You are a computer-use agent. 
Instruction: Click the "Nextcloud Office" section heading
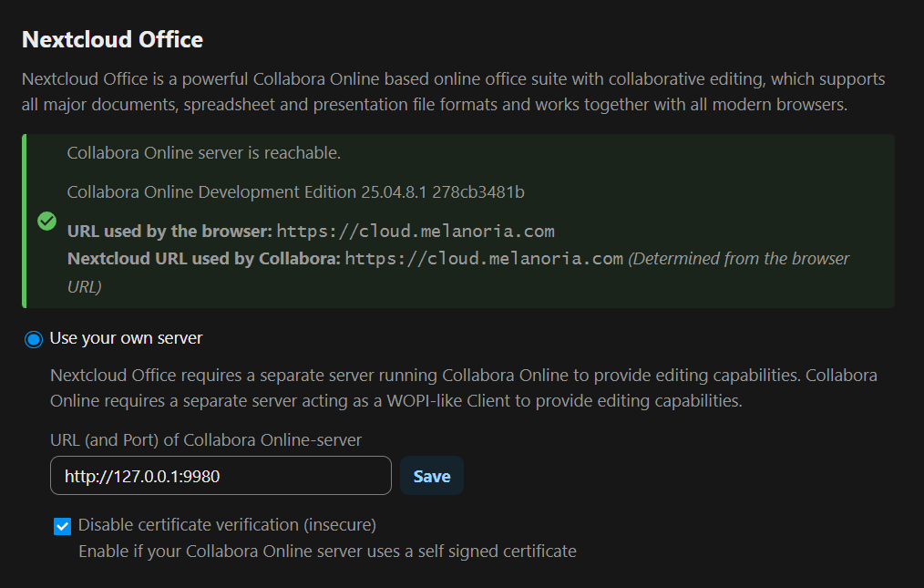(112, 40)
